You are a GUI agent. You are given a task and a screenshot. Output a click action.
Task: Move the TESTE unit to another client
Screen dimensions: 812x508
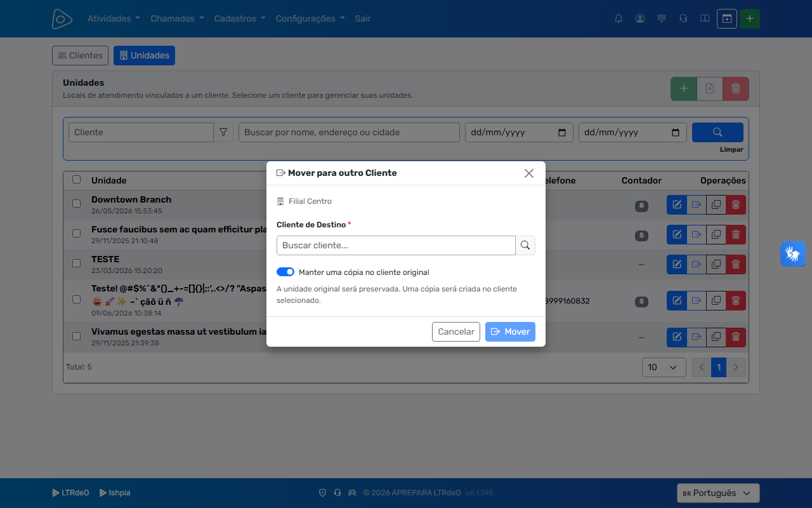click(697, 264)
